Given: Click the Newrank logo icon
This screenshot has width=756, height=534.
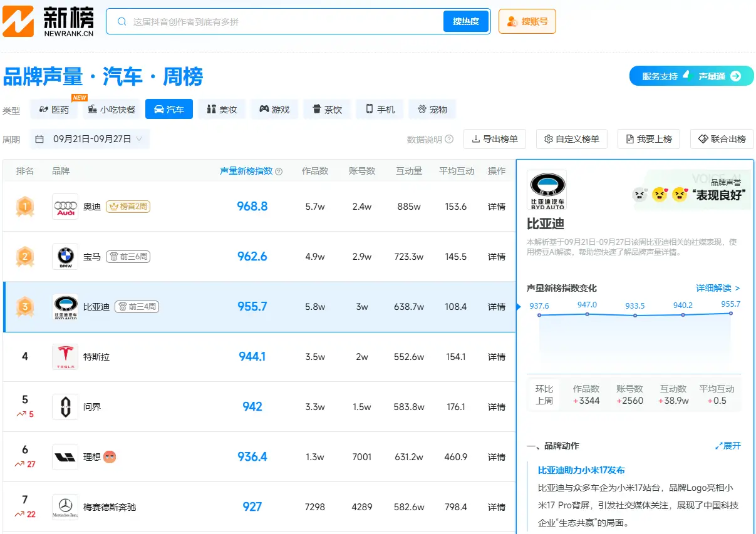Looking at the screenshot, I should coord(18,21).
